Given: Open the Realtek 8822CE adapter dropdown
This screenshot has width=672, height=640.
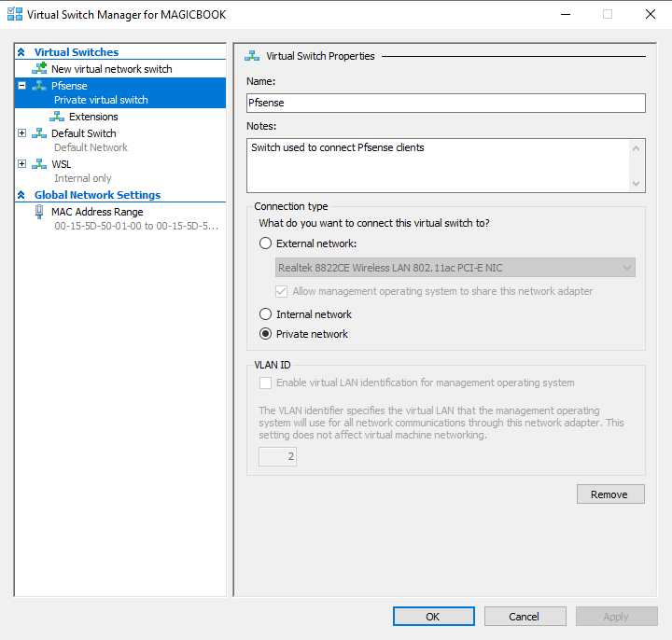Looking at the screenshot, I should [x=455, y=268].
